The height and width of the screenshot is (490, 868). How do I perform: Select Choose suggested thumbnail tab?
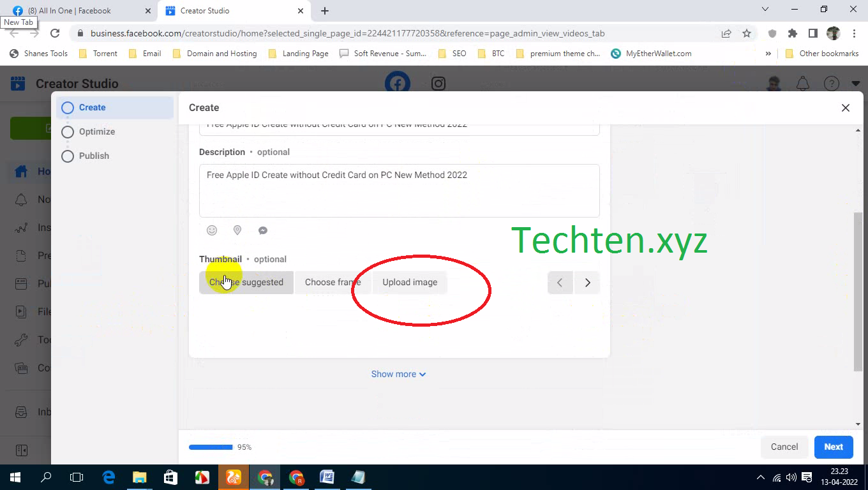pyautogui.click(x=246, y=283)
